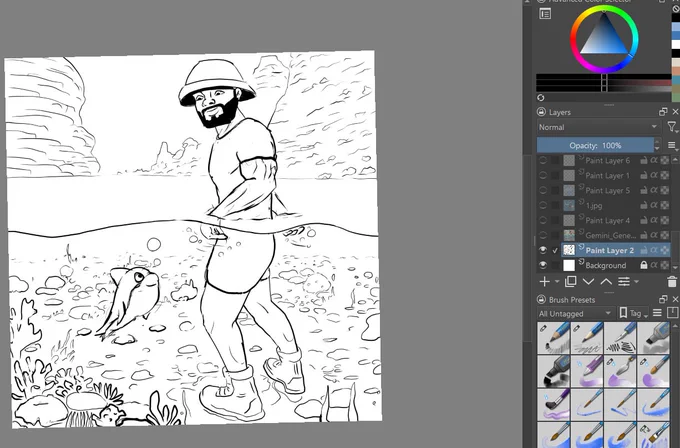Toggle alpha inheritance on Paint Layer 1
Screen dimensions: 680x448
pos(654,175)
